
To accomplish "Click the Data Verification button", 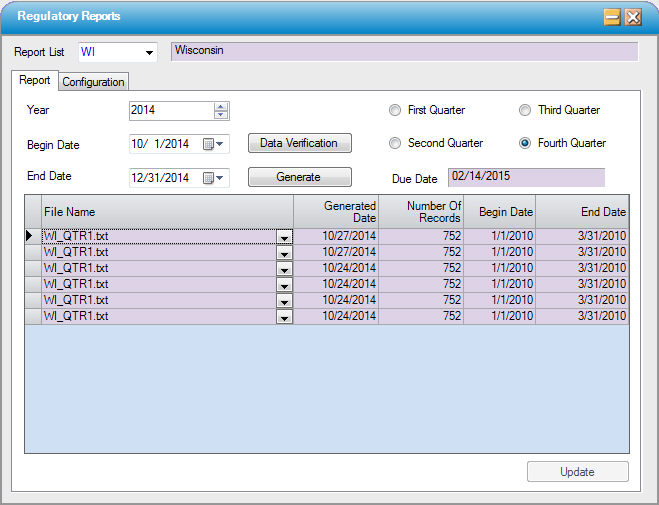I will pyautogui.click(x=299, y=143).
